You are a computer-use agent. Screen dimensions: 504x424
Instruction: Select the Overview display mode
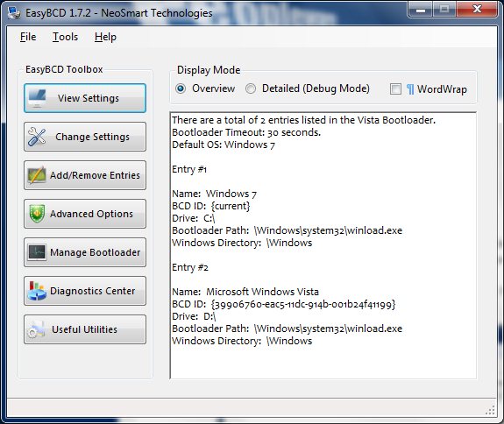181,88
